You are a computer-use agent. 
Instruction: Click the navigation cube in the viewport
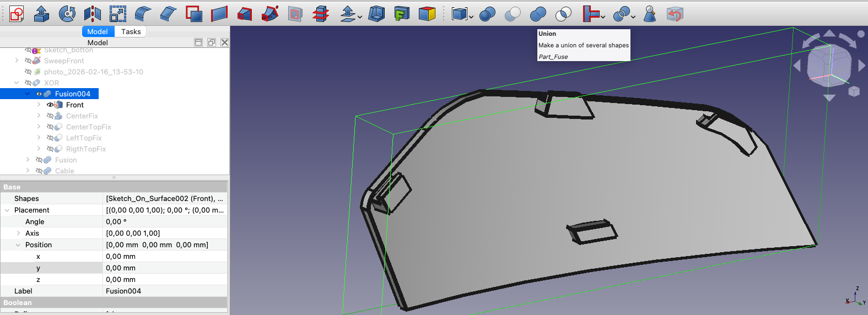pos(829,66)
